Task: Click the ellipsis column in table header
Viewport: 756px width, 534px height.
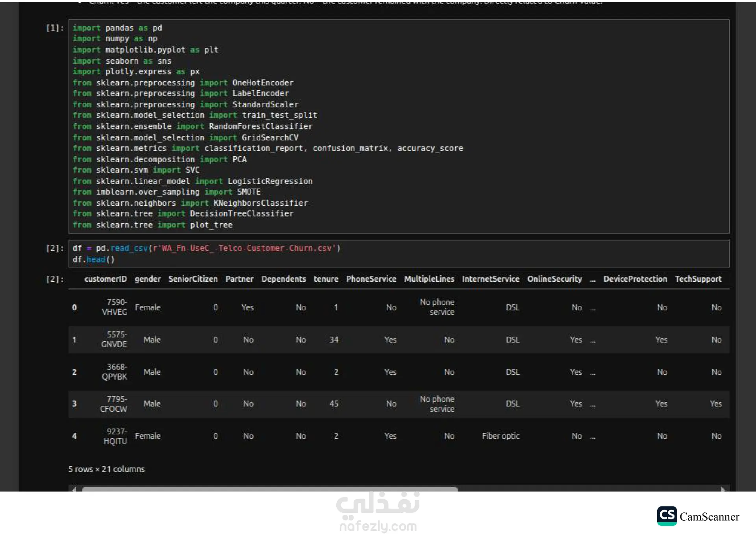Action: coord(593,280)
